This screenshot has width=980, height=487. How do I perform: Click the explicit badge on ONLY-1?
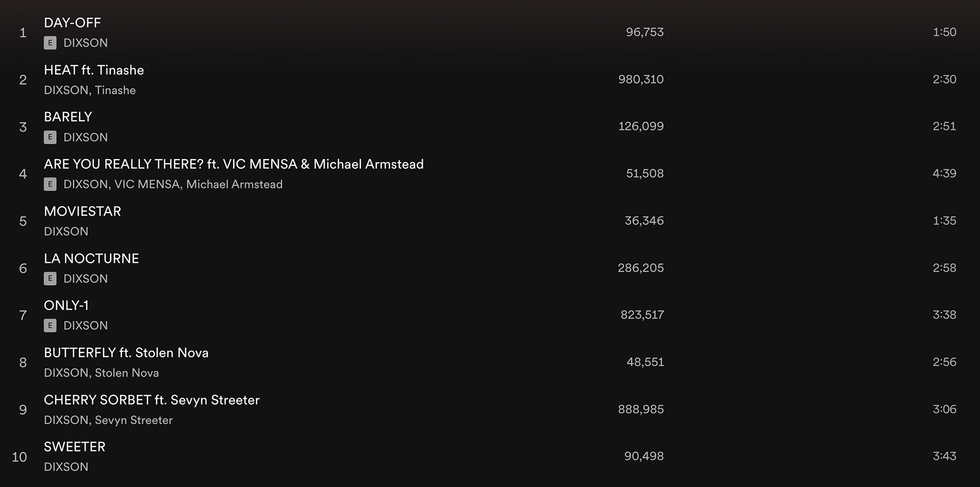point(50,325)
